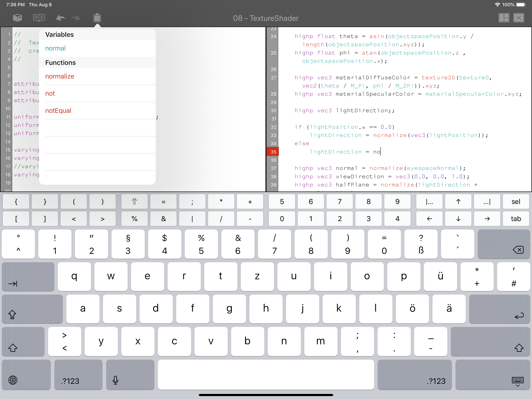
Task: Tap the hash apostrophe key
Action: coord(514,277)
